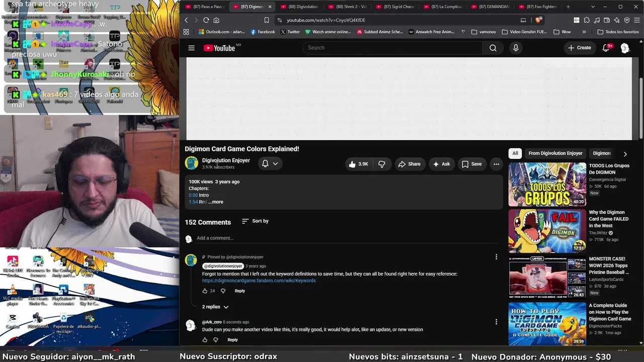Open the Brave Shields icon
The height and width of the screenshot is (362, 644).
tap(539, 20)
